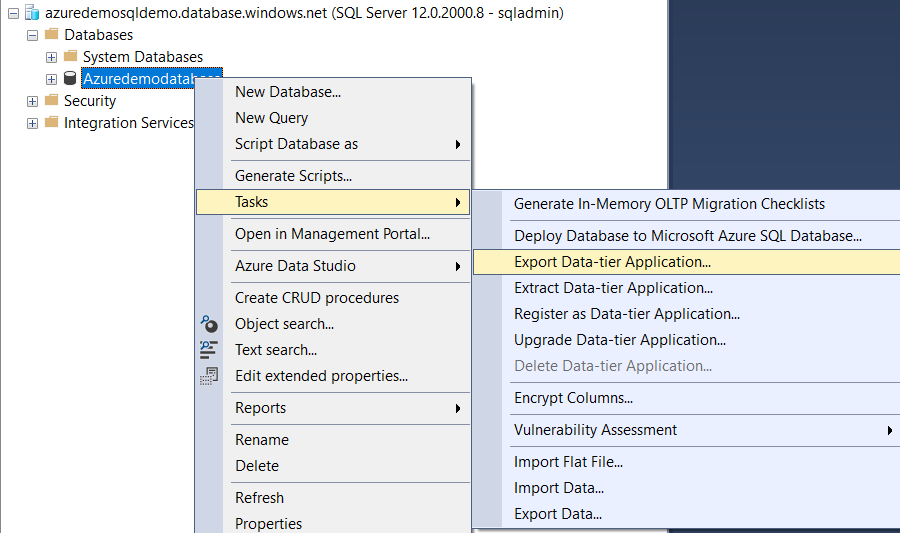
Task: Click the Security folder icon
Action: point(52,100)
